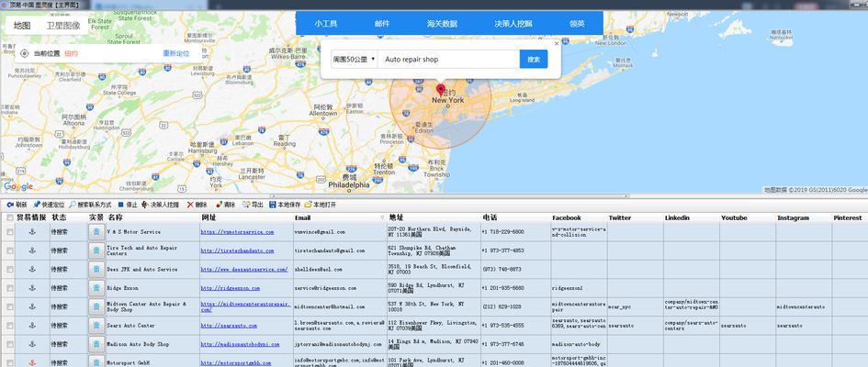868x367 pixels.
Task: Check the box for Tire Tech and Auto Repair
Action: click(x=9, y=250)
